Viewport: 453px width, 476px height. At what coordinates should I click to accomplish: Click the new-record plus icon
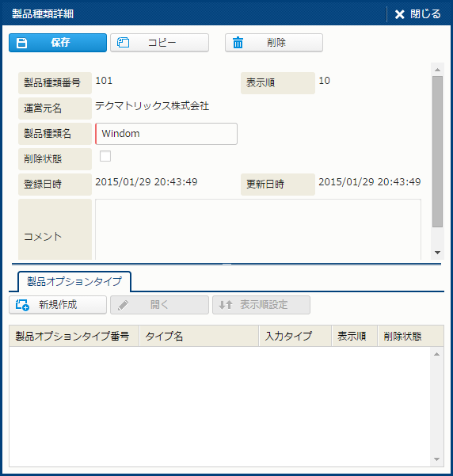pos(22,305)
